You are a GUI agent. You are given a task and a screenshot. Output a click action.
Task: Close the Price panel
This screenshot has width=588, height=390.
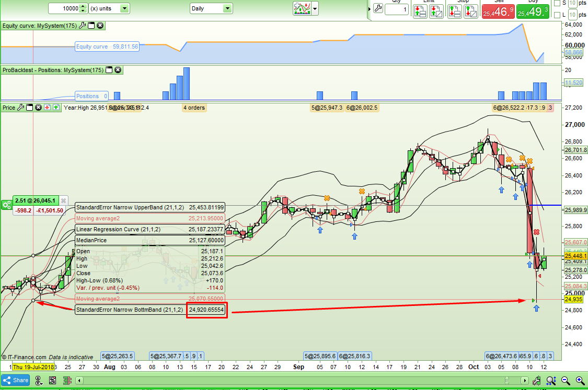point(38,108)
